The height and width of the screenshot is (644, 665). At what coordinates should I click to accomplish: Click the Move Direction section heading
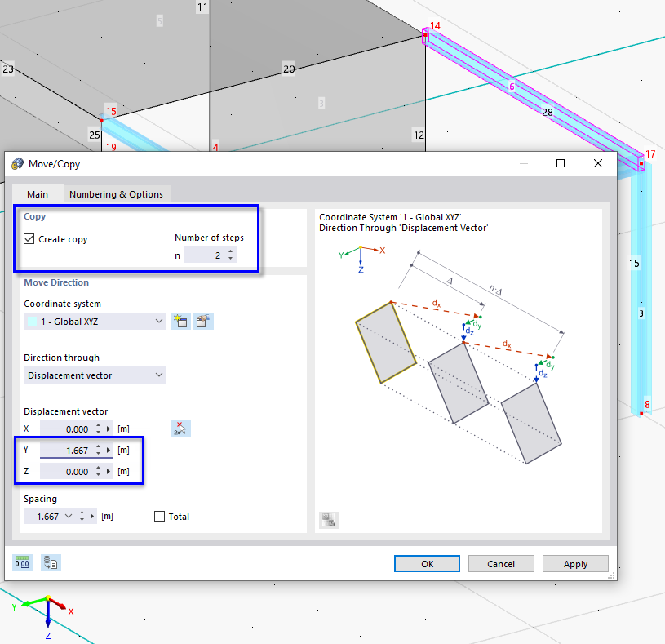pyautogui.click(x=56, y=282)
